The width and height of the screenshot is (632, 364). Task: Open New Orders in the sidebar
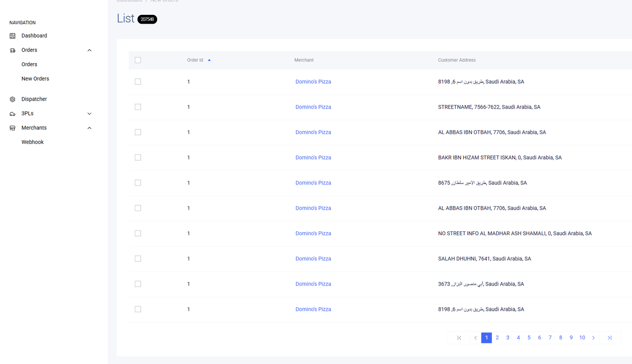click(35, 78)
